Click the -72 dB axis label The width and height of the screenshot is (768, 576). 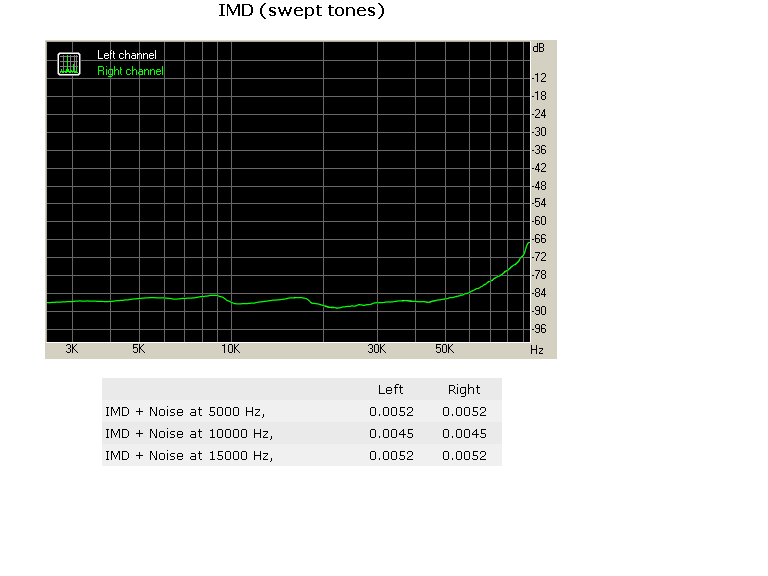(x=539, y=257)
